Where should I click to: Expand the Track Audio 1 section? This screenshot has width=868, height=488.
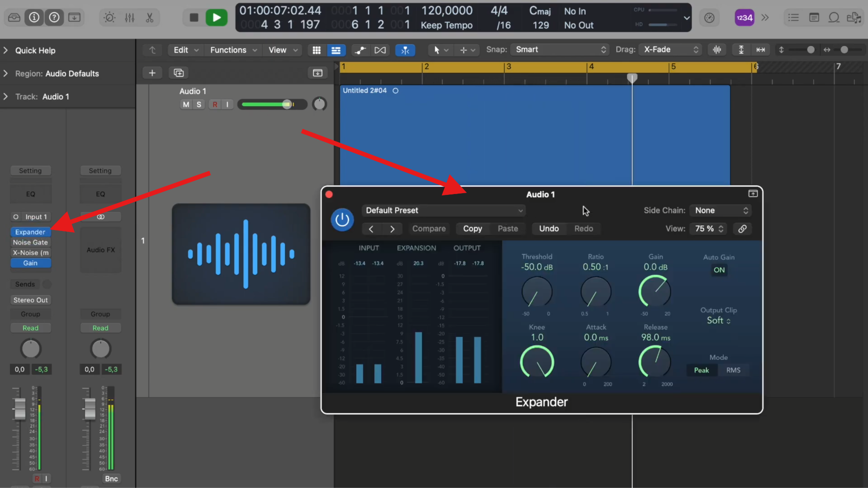click(x=6, y=97)
